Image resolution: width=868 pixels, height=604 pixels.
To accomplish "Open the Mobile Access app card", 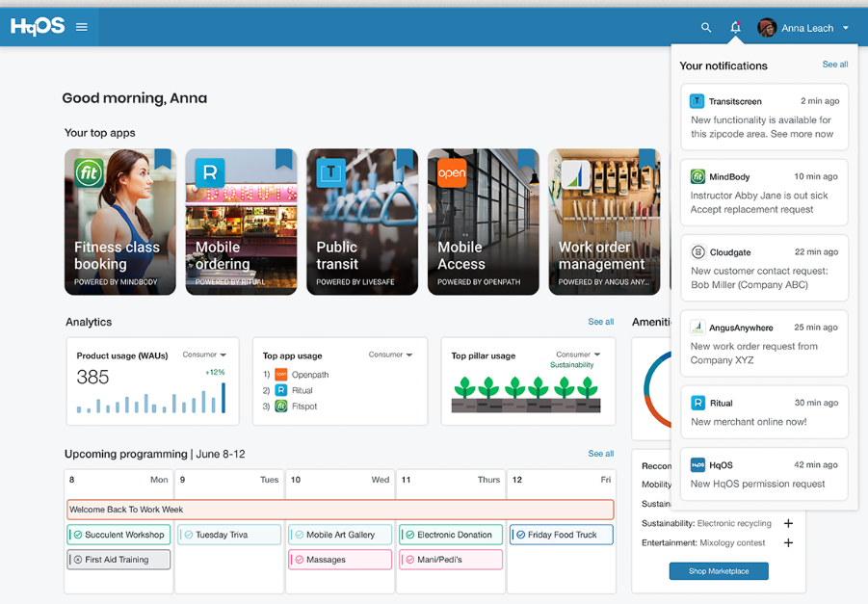I will coord(484,222).
